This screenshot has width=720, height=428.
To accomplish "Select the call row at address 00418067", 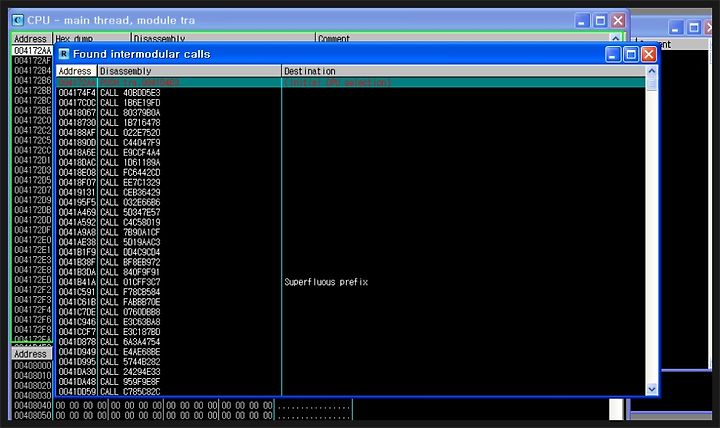I will click(351, 113).
